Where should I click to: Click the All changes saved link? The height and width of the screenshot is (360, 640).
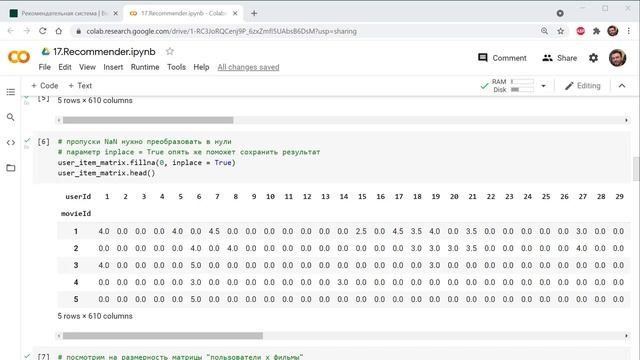click(248, 67)
